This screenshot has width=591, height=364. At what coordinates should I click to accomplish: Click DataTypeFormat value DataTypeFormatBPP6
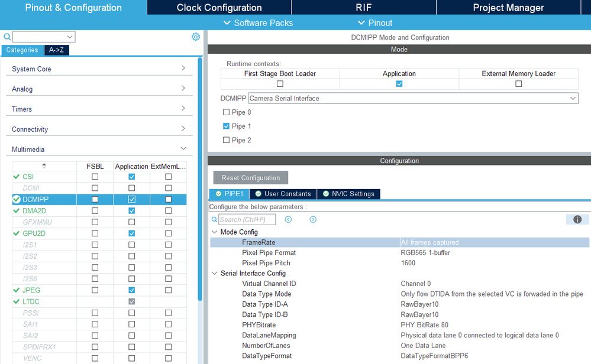[434, 356]
